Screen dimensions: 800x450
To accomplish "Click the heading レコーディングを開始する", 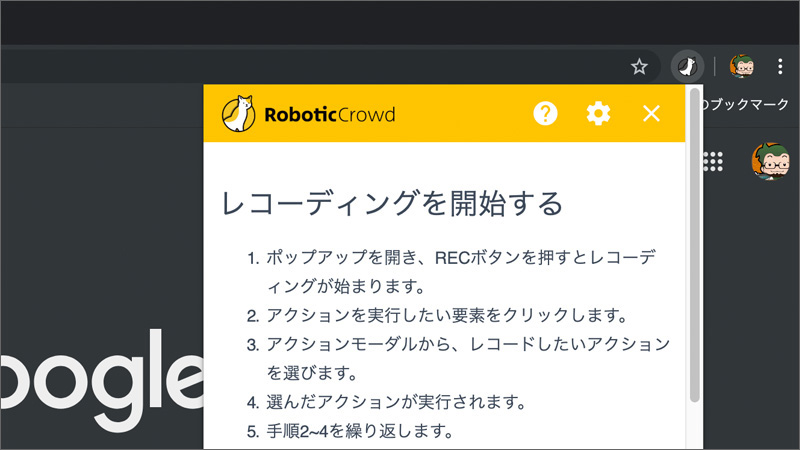I will pos(392,203).
